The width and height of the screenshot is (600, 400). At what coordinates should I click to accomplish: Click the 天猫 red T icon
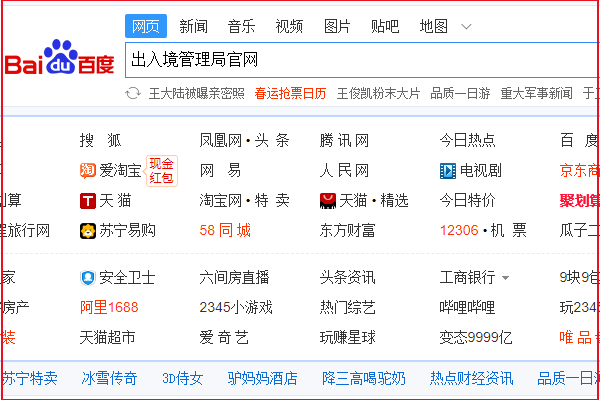(88, 201)
